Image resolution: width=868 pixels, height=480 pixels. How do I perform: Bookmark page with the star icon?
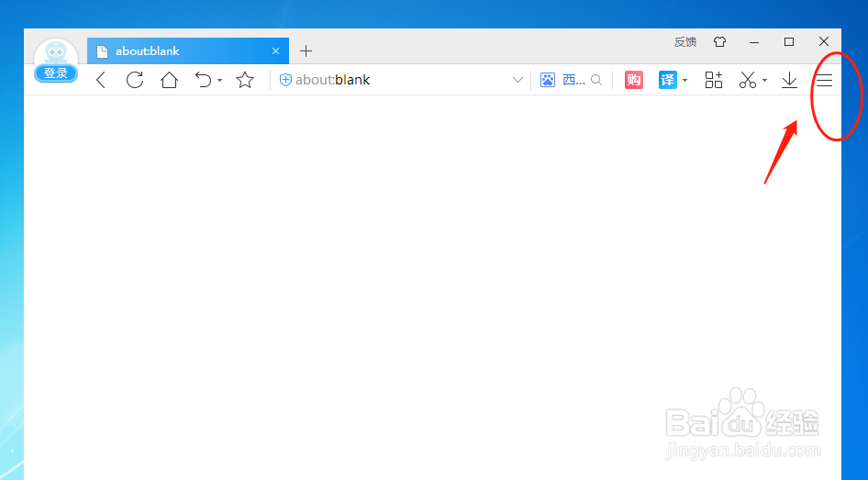pyautogui.click(x=245, y=80)
